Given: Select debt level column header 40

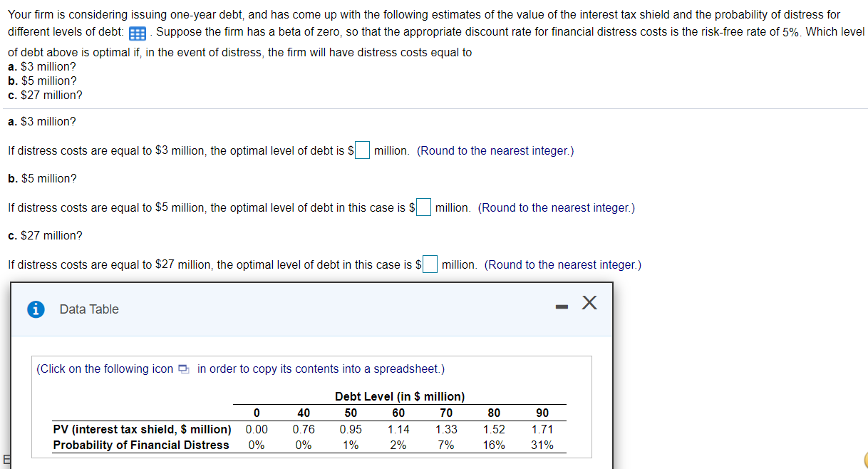Looking at the screenshot, I should 304,413.
